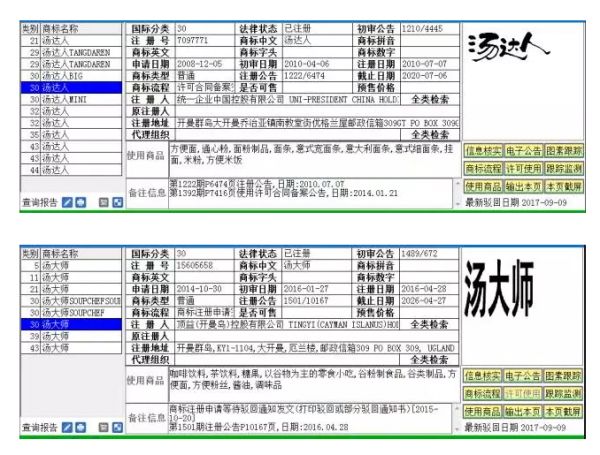Click the print icon in 汤大师 panel
The width and height of the screenshot is (600, 455).
point(80,427)
